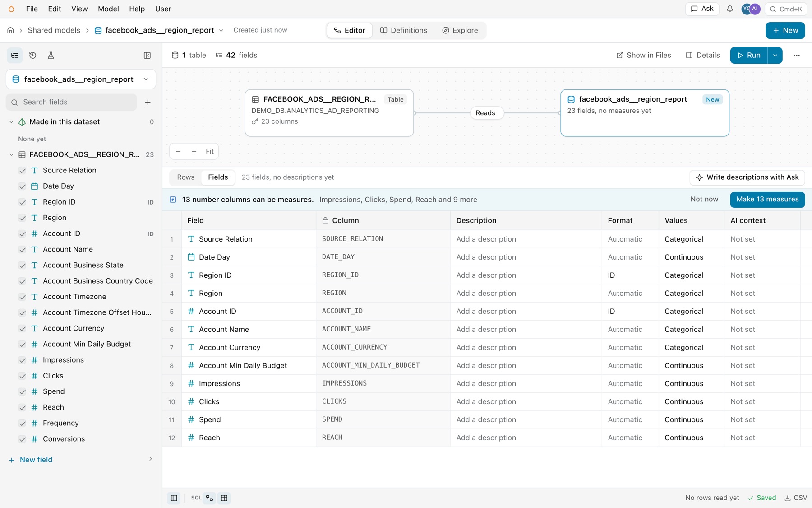
Task: Uncheck the Region ID field
Action: tap(22, 202)
